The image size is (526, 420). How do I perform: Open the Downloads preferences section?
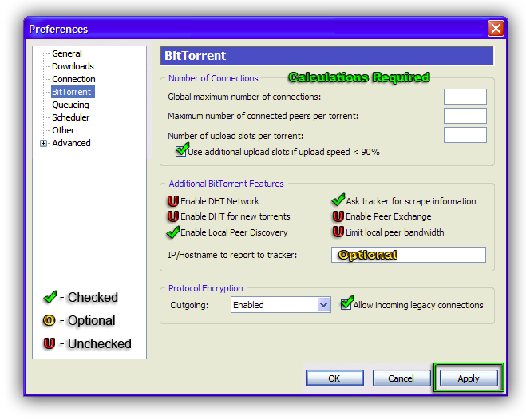(x=73, y=66)
